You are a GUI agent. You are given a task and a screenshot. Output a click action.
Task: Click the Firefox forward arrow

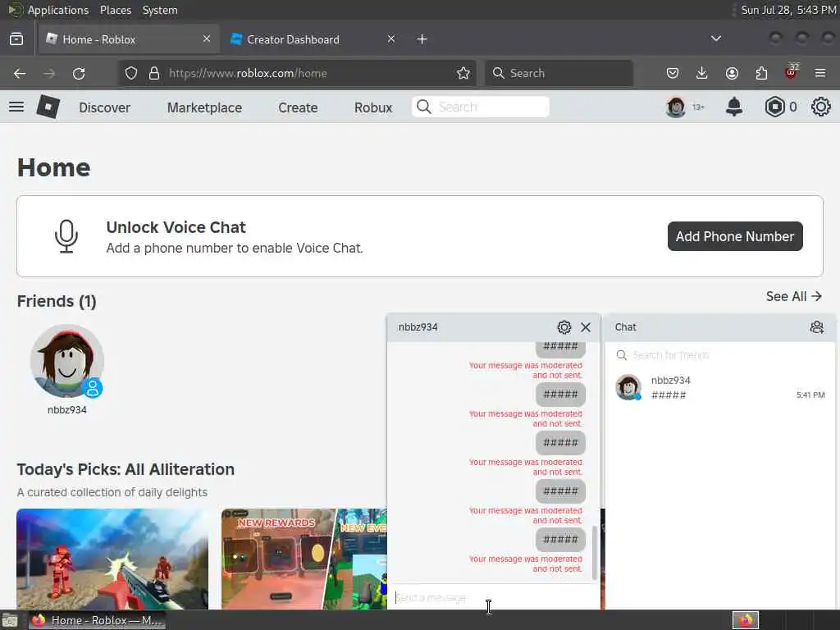49,73
